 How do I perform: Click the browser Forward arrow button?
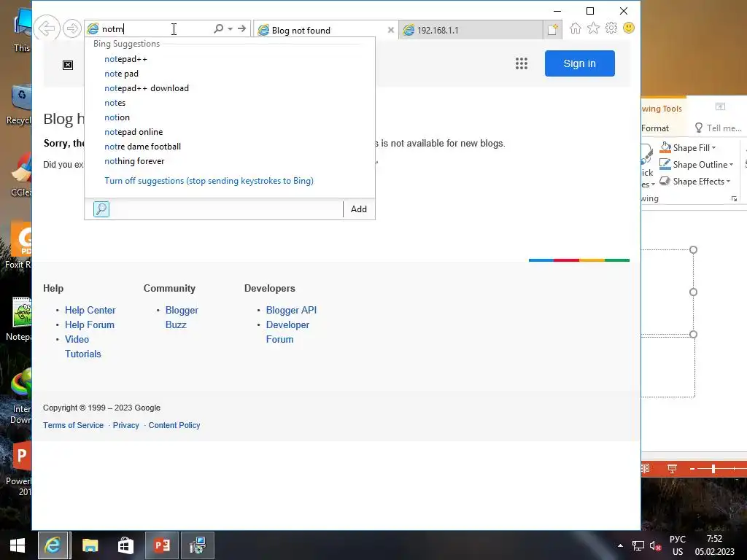tap(72, 28)
